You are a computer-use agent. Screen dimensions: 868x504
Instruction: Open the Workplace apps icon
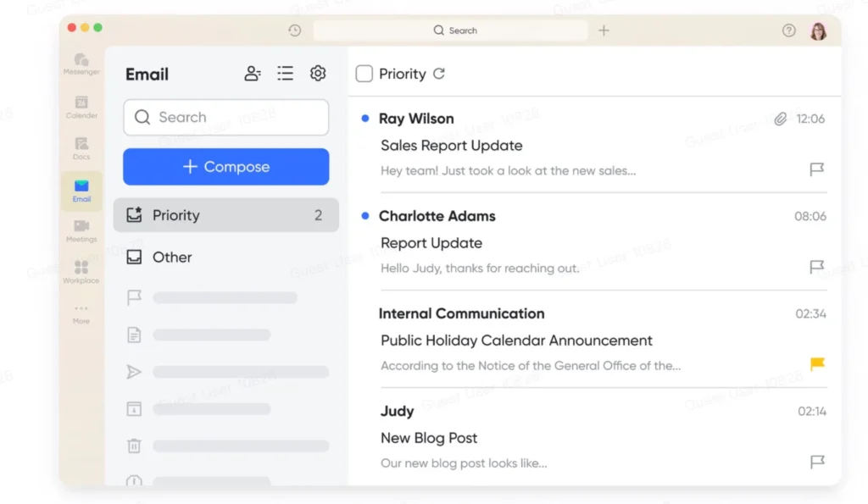pos(81,272)
